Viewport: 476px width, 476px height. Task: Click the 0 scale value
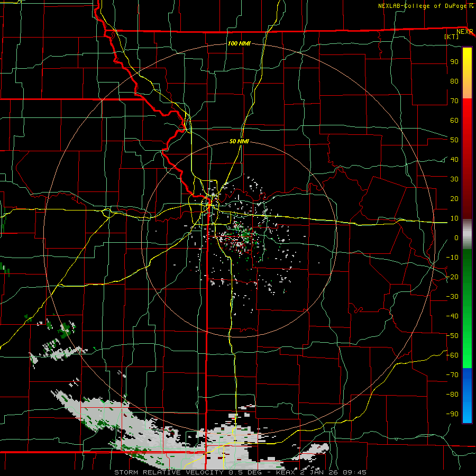456,238
